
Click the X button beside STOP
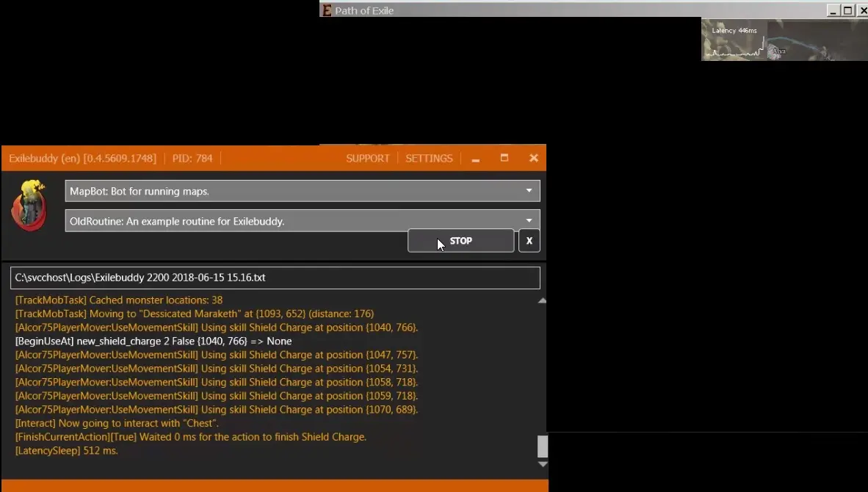[x=529, y=241]
